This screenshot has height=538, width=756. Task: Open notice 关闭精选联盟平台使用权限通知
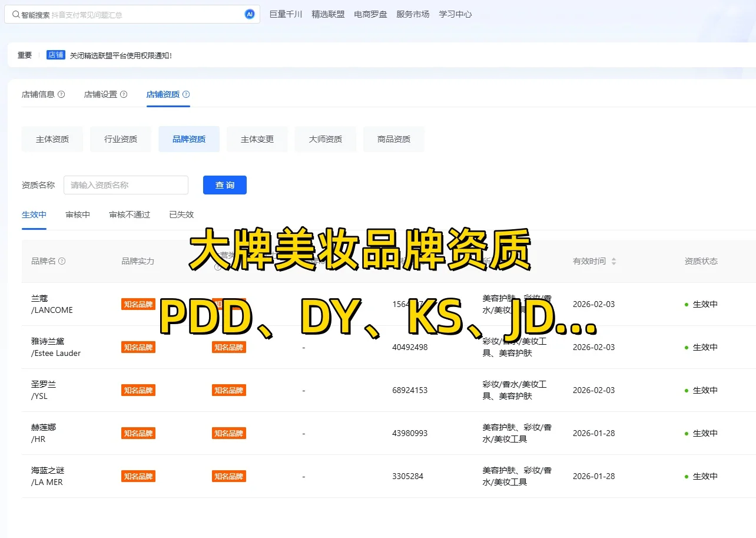(x=121, y=55)
